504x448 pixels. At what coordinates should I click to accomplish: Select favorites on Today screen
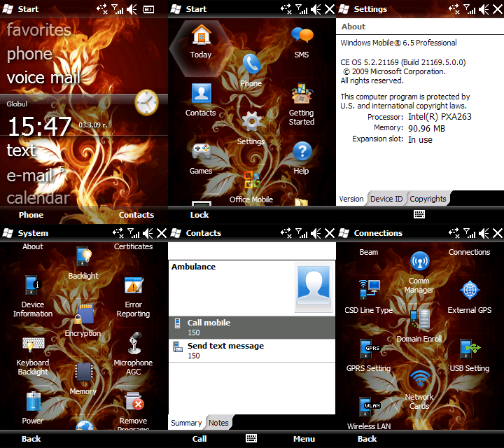click(x=39, y=30)
